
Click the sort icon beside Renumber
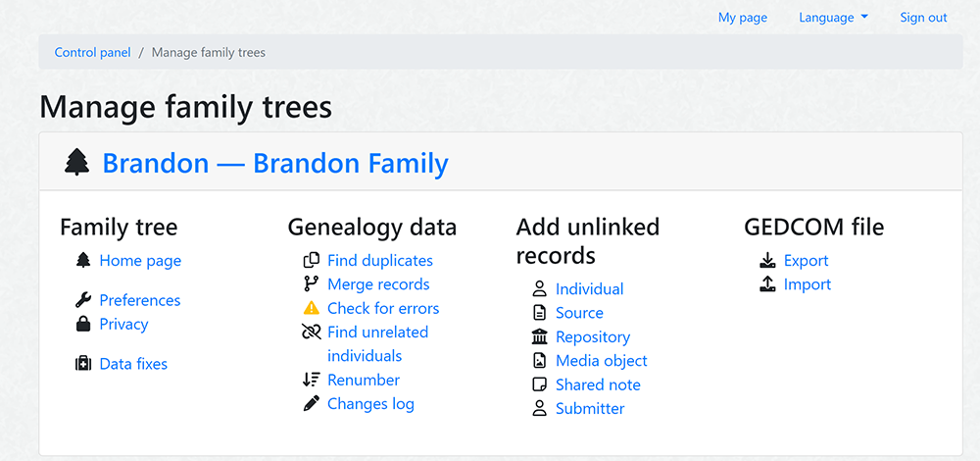312,380
